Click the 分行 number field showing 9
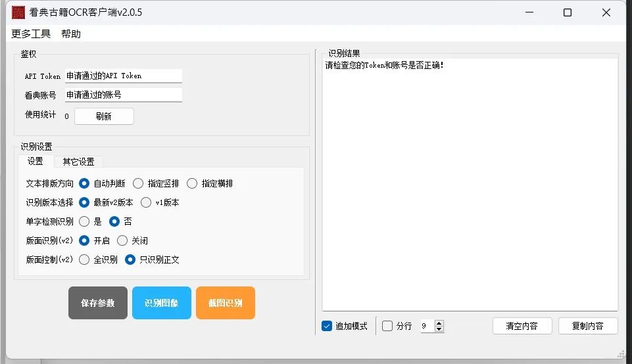This screenshot has width=632, height=364. pyautogui.click(x=427, y=326)
